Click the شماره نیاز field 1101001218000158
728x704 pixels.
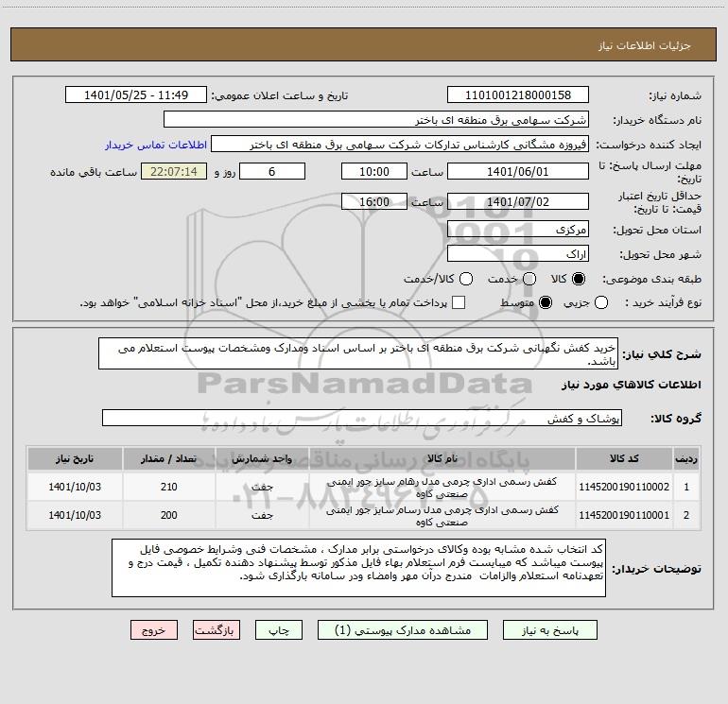[518, 95]
